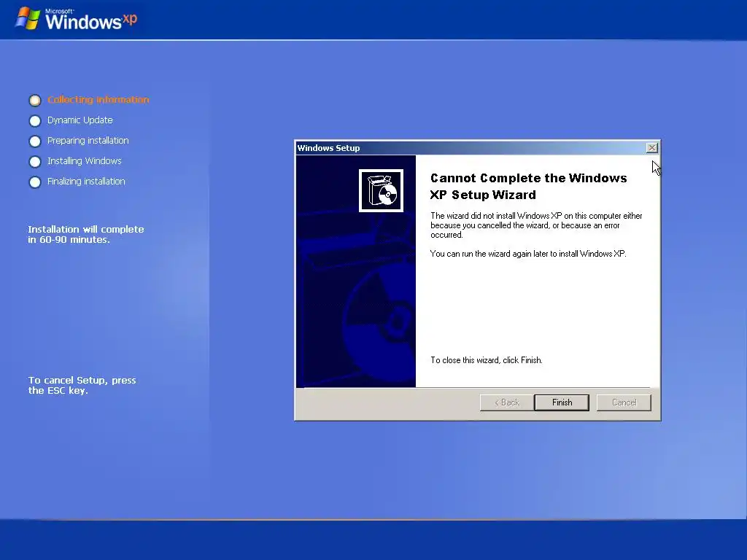Click the Windows XP logo flag
Viewport: 747px width, 560px height.
coord(28,18)
